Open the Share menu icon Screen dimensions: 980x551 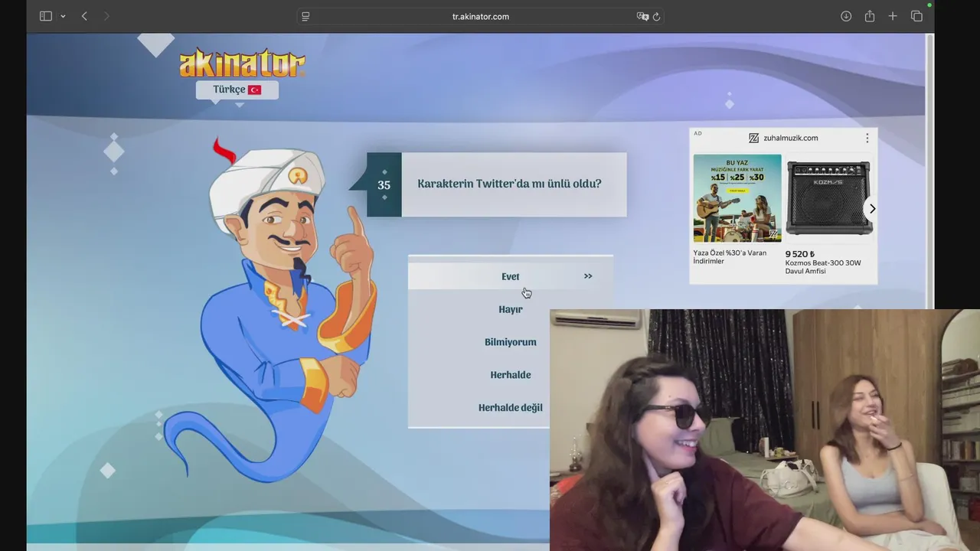tap(870, 16)
